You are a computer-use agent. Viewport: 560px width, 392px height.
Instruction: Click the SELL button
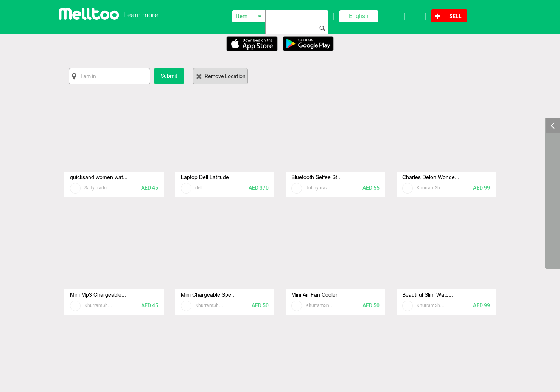tap(455, 16)
